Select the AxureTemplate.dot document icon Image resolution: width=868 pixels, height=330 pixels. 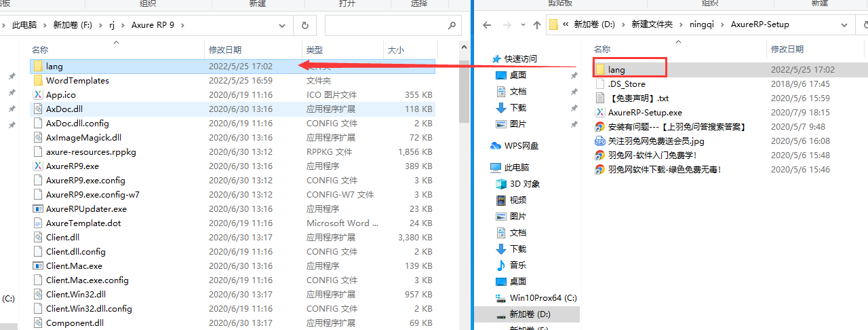38,223
